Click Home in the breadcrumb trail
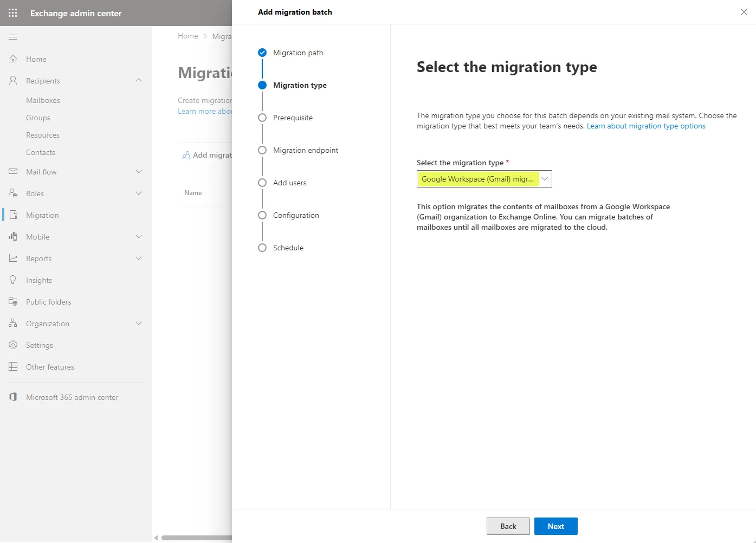The image size is (756, 543). (x=188, y=36)
